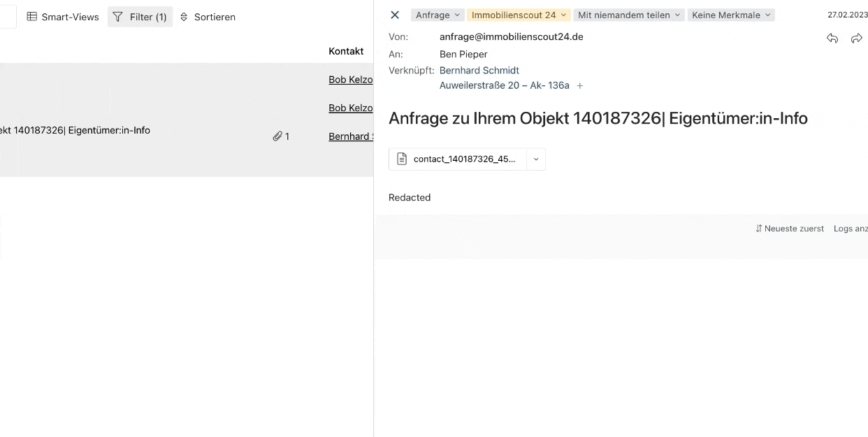Click the first Bob Kelzo contact link
The height and width of the screenshot is (437, 868).
[x=350, y=80]
